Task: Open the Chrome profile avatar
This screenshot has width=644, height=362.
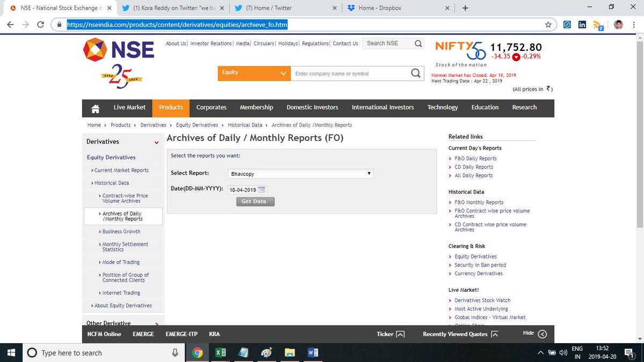Action: (x=618, y=25)
